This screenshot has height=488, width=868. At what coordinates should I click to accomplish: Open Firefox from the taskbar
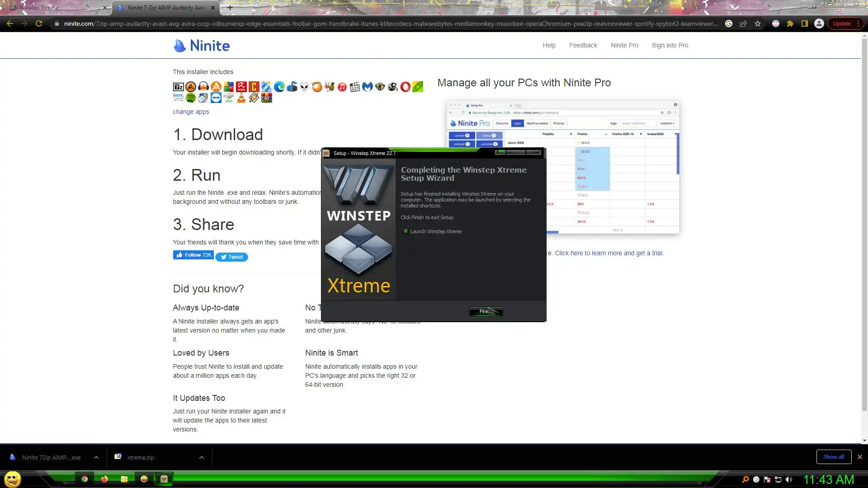tap(104, 479)
